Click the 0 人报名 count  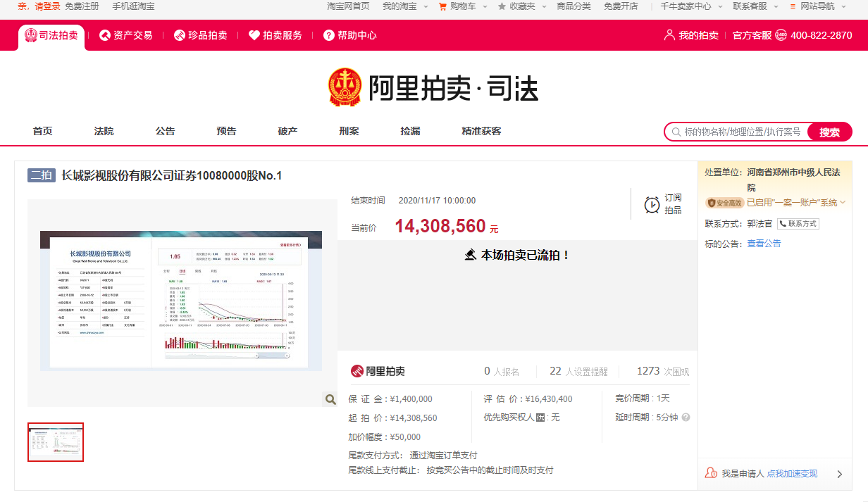[x=502, y=371]
